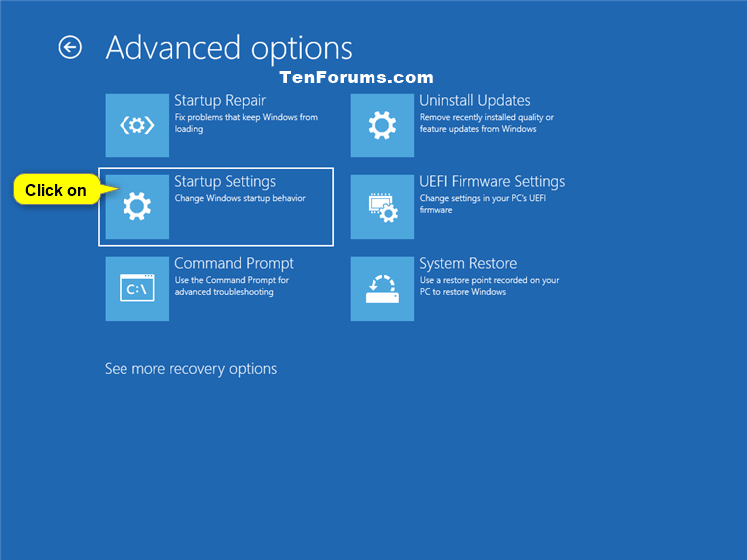Open the UEFI Firmware Settings chip icon
The width and height of the screenshot is (747, 560).
click(382, 207)
